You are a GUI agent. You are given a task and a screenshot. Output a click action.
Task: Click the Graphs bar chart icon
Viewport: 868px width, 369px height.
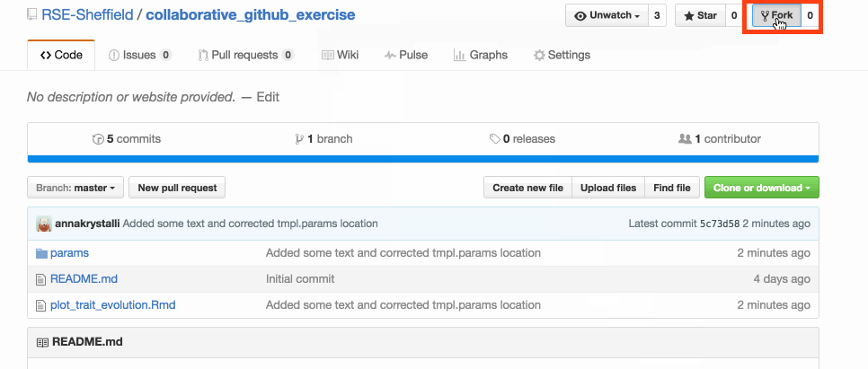coord(459,56)
